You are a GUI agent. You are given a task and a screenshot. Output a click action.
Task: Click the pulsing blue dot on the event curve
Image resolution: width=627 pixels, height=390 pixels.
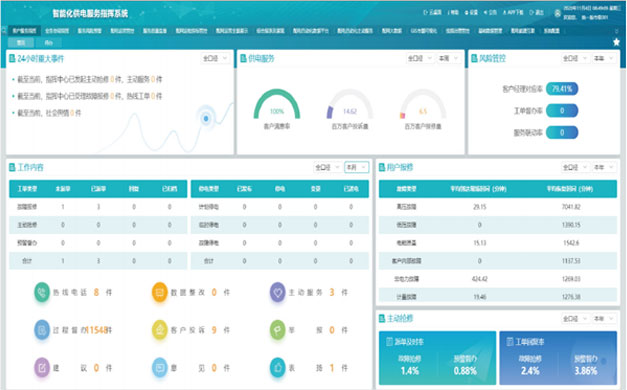(206, 118)
